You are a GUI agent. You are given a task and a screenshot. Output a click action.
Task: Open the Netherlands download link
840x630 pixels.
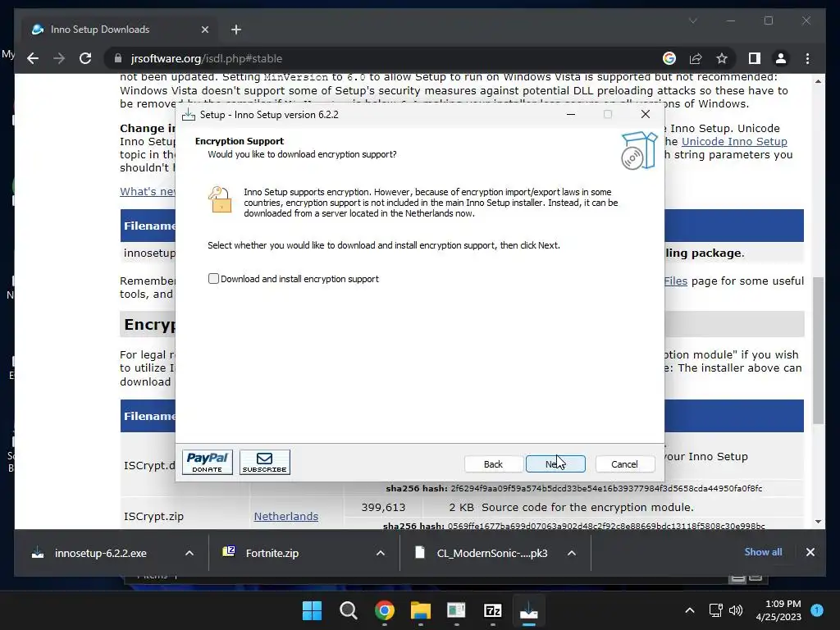coord(286,516)
